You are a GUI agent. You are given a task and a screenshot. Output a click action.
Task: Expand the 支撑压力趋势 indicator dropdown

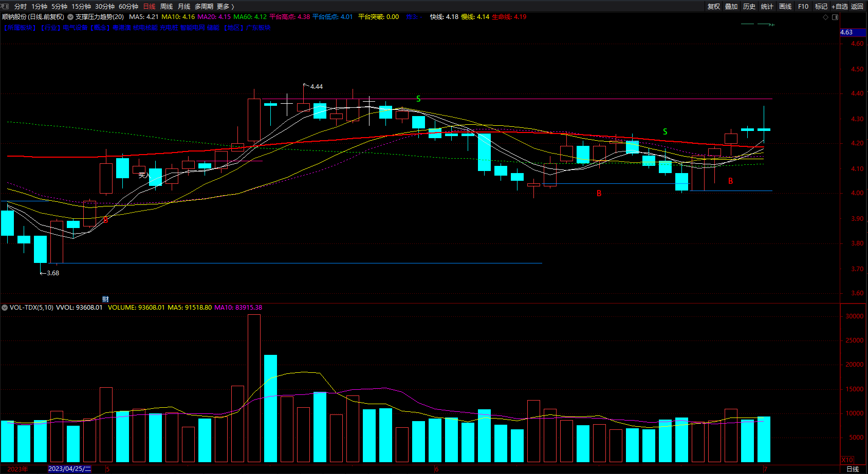click(70, 17)
